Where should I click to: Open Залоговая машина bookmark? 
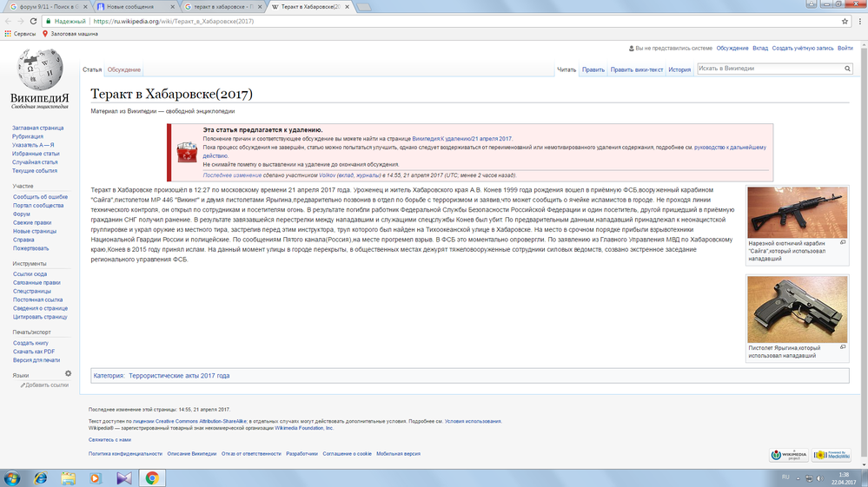coord(70,34)
